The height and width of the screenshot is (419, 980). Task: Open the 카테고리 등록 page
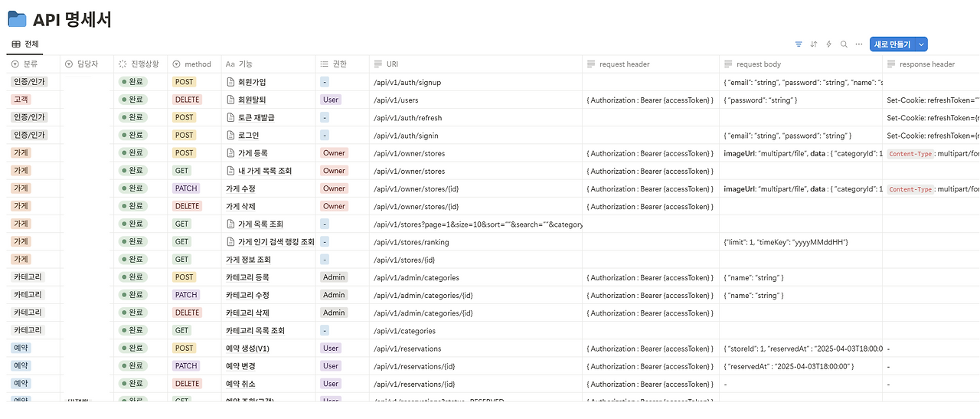click(247, 277)
